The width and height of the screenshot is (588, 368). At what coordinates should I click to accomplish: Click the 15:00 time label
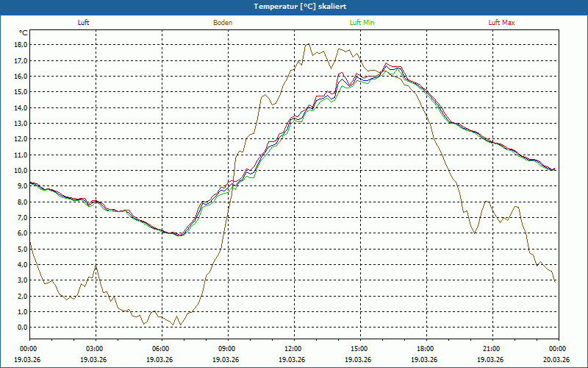pyautogui.click(x=361, y=349)
